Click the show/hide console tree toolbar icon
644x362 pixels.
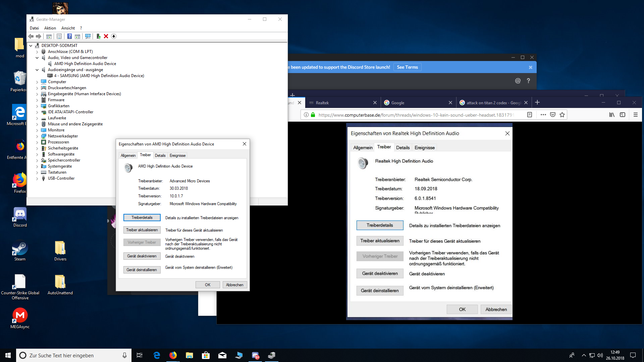click(49, 36)
